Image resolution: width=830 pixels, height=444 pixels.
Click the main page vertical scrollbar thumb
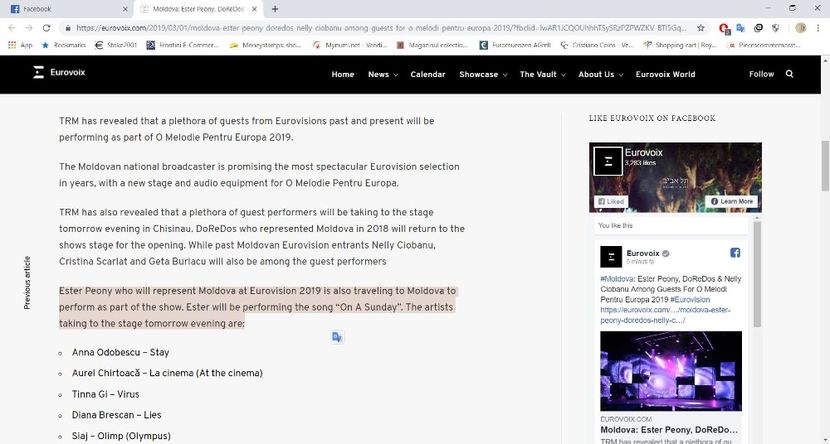825,166
